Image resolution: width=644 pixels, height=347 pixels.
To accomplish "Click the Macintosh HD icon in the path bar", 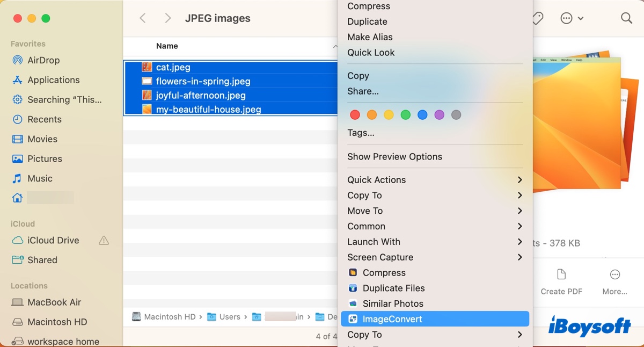I will pyautogui.click(x=136, y=317).
